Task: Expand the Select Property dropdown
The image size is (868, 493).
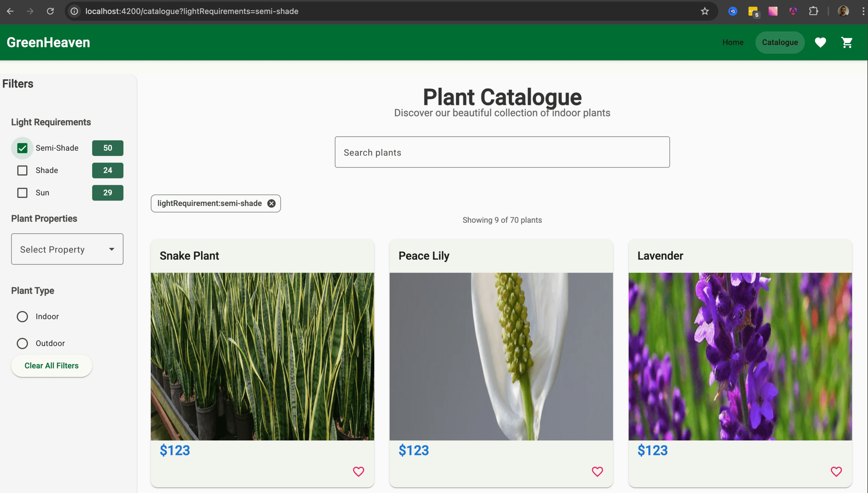Action: click(x=67, y=249)
